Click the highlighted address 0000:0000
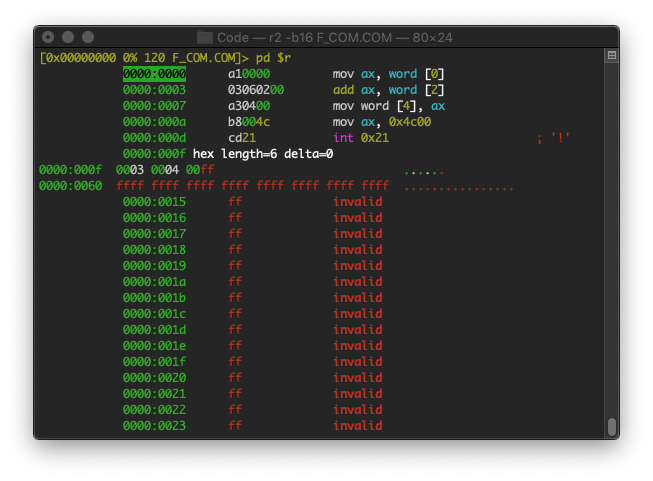 click(x=154, y=74)
